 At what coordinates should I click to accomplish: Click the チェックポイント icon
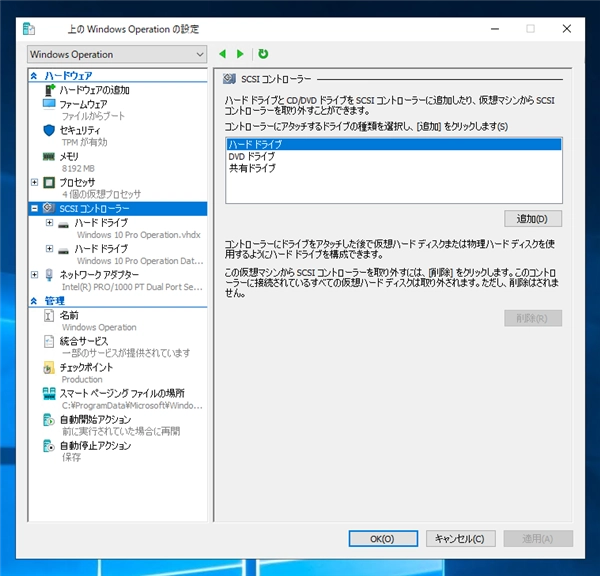49,367
